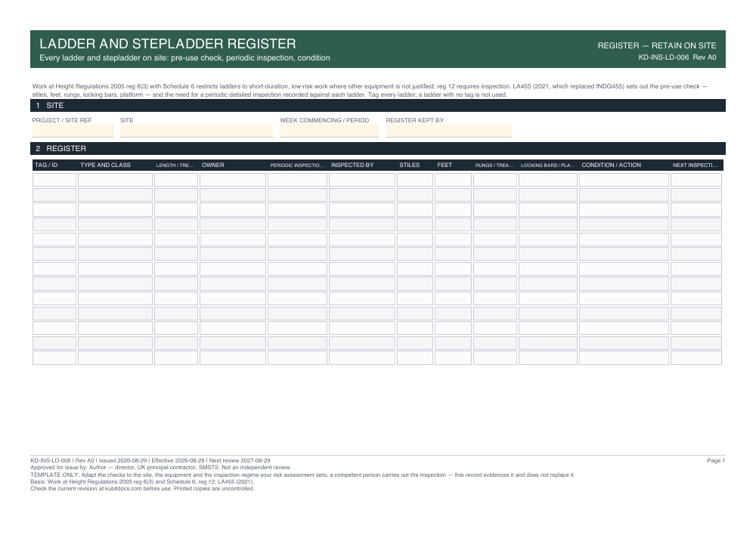756x535 pixels.
Task: Click the Work at Height Regulations intro paragraph
Action: point(370,91)
